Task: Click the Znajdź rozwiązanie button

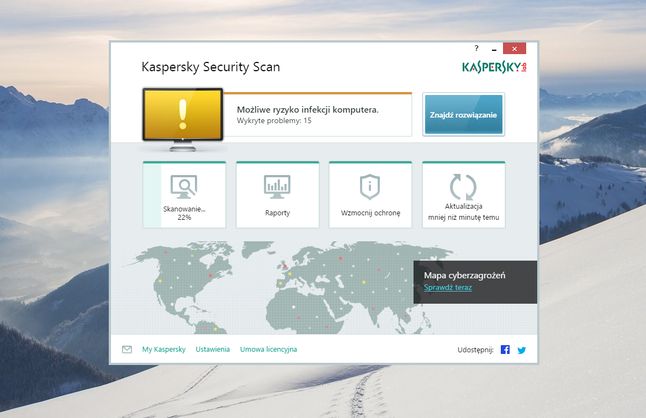Action: coord(463,114)
